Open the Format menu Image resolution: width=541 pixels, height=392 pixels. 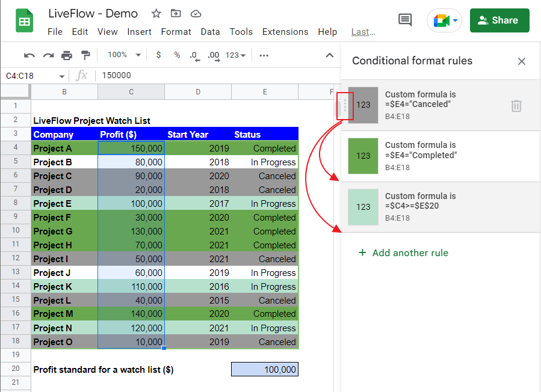(x=176, y=32)
